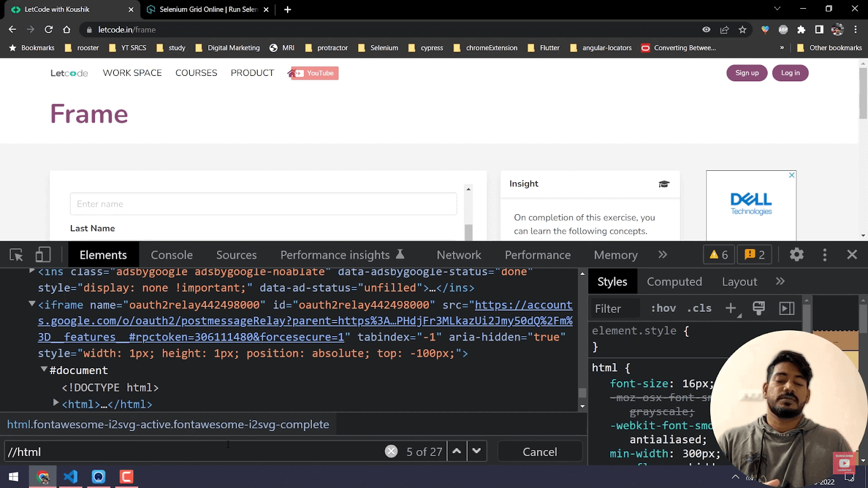Image resolution: width=868 pixels, height=488 pixels.
Task: Open the PRODUCT menu item
Action: [x=252, y=73]
